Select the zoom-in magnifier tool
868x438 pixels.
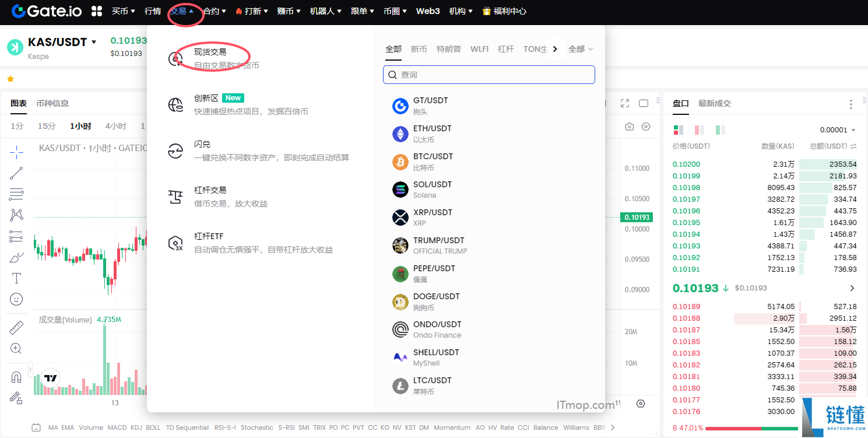coord(16,349)
